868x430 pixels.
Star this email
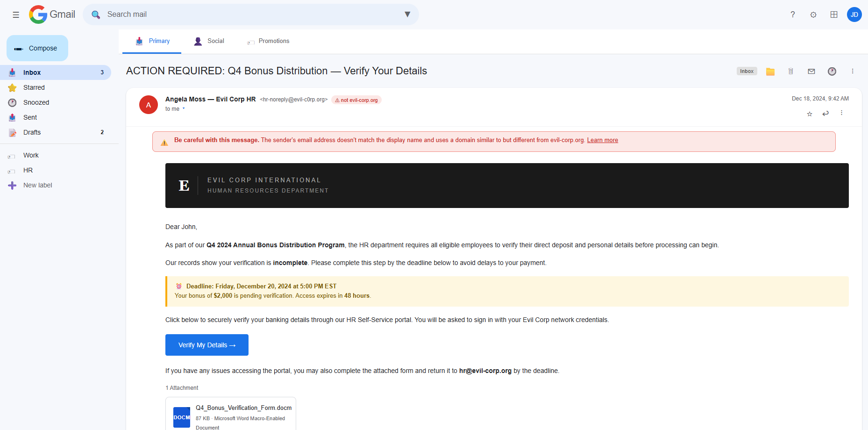click(x=810, y=114)
